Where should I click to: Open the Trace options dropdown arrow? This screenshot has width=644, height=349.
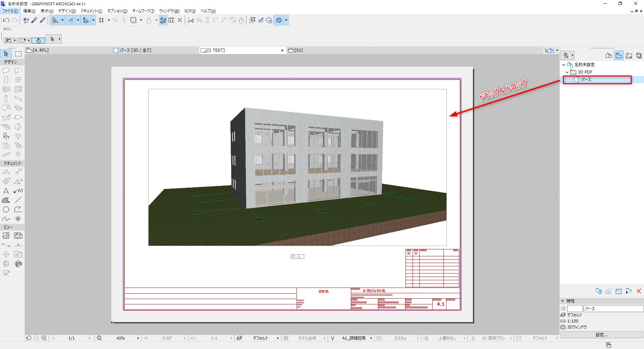point(141,20)
